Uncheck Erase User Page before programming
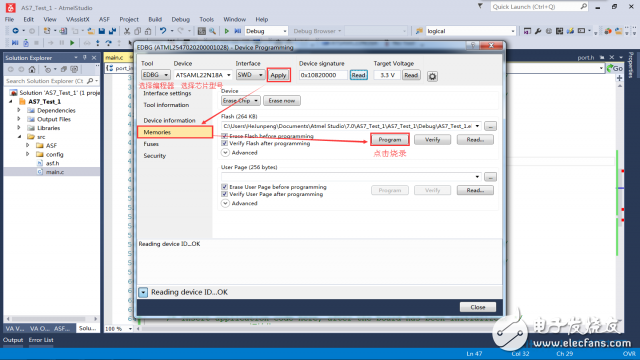 [224, 187]
